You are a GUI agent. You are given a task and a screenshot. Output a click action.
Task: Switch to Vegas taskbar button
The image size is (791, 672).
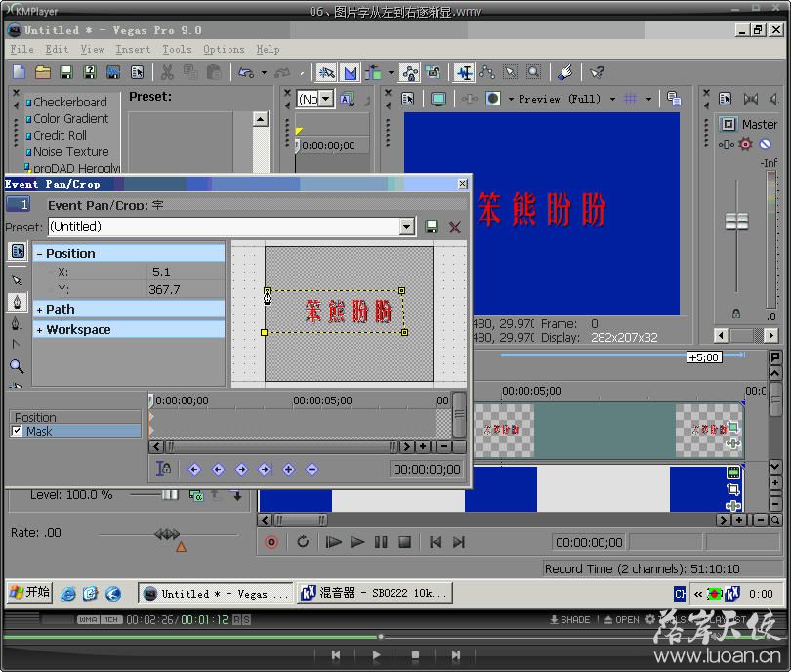(x=216, y=593)
